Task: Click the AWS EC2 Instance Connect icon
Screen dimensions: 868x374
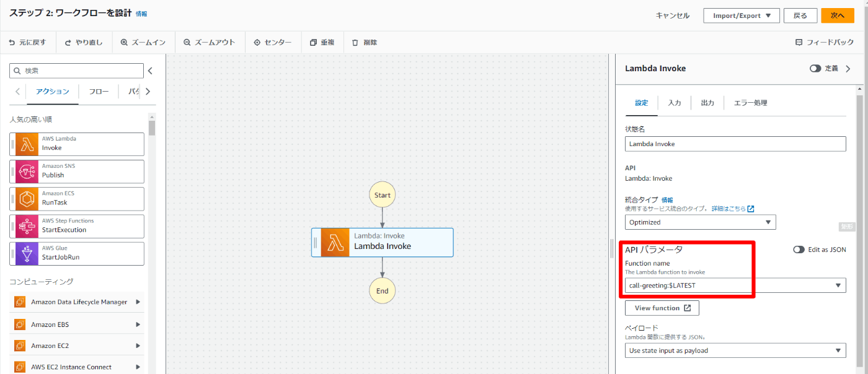Action: [x=20, y=367]
